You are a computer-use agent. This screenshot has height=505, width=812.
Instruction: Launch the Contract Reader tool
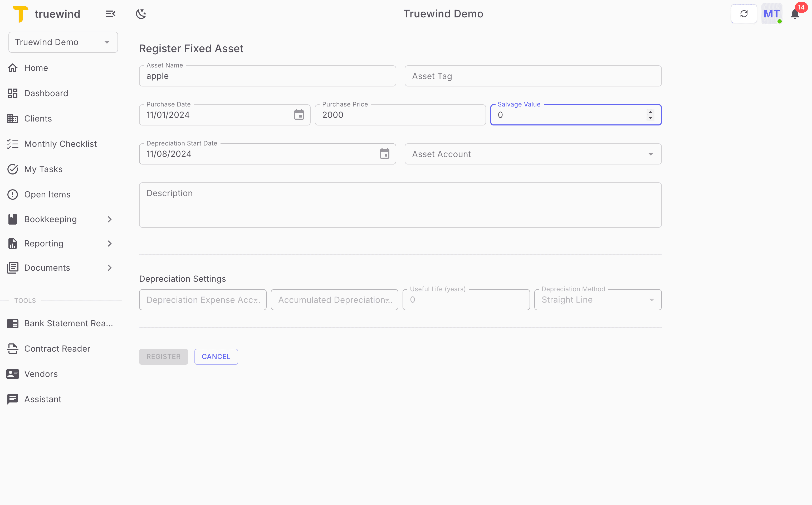[x=57, y=348]
